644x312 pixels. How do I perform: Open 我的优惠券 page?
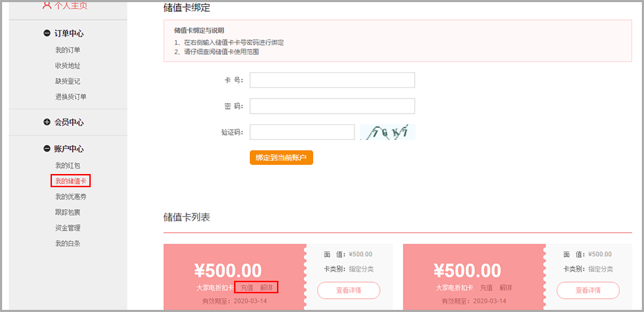[x=71, y=197]
